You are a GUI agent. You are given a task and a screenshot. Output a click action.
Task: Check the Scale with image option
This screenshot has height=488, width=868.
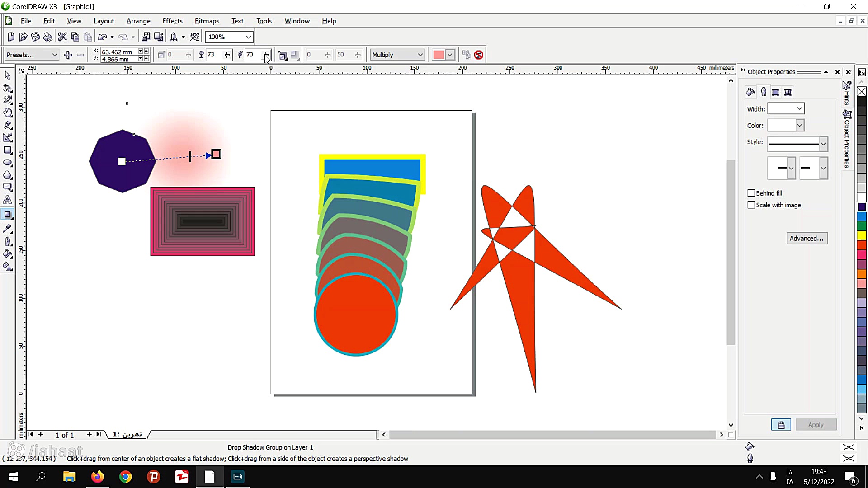[751, 205]
